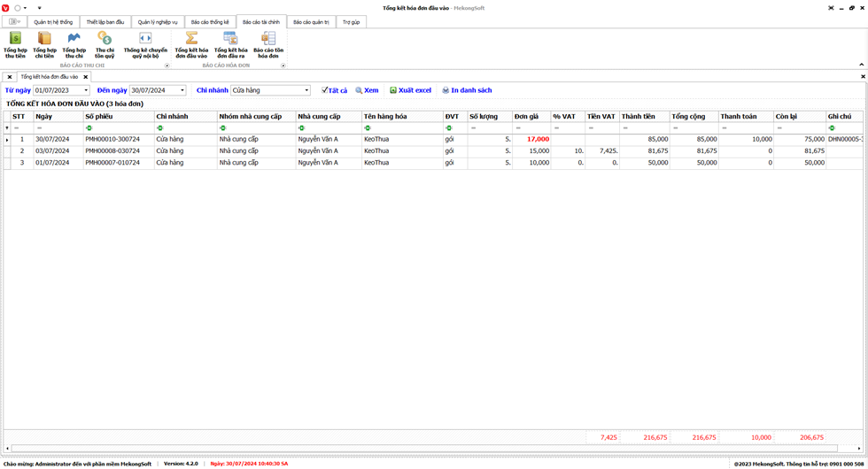Image resolution: width=868 pixels, height=469 pixels.
Task: Sort by the Thành tiền column header
Action: [x=643, y=117]
